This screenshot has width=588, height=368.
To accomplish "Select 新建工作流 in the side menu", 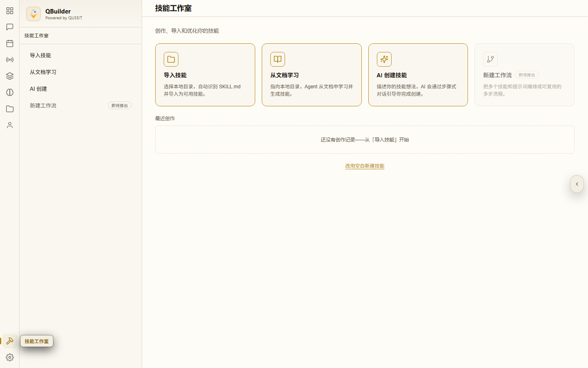I will tap(81, 105).
